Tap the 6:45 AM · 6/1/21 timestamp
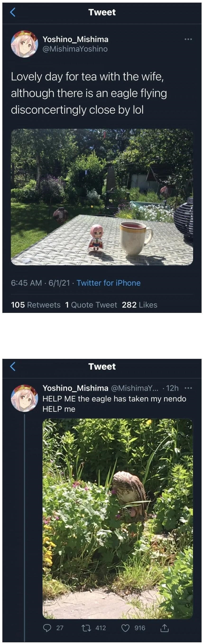This screenshot has height=644, width=203. [40, 283]
